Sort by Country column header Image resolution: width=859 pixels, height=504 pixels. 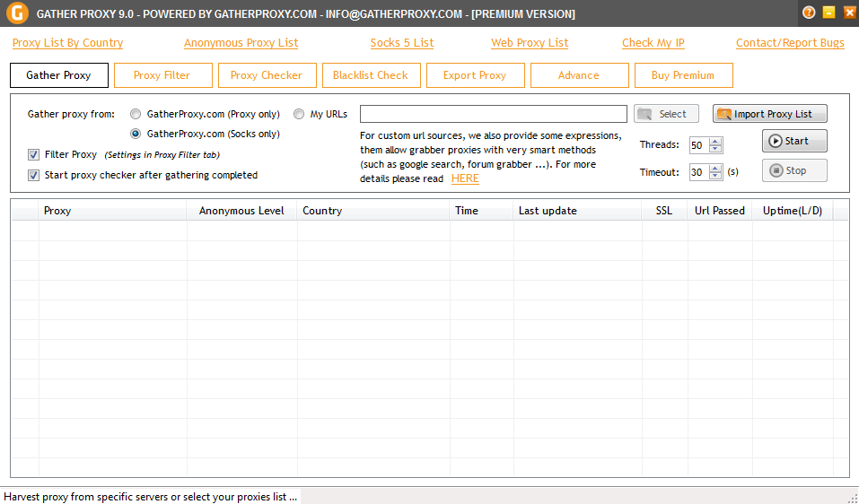click(x=373, y=211)
